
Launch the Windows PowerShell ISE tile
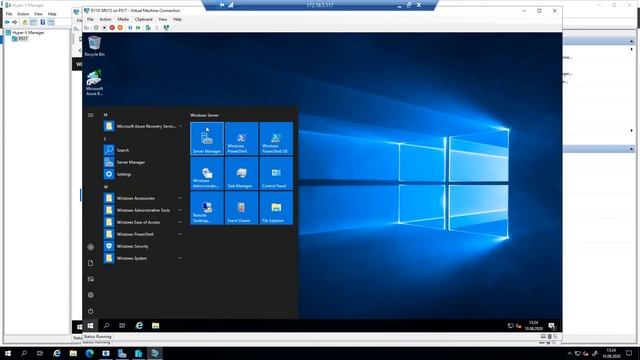[x=276, y=138]
